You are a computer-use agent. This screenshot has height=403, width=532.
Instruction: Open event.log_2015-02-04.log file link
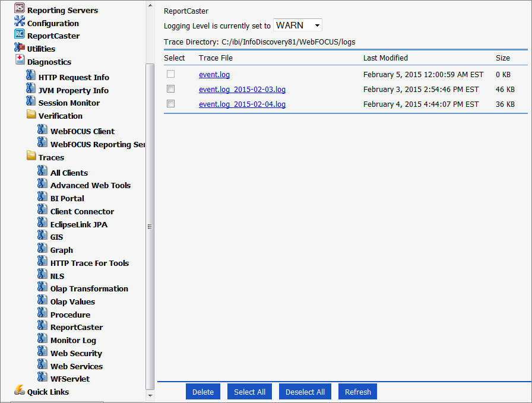point(242,104)
